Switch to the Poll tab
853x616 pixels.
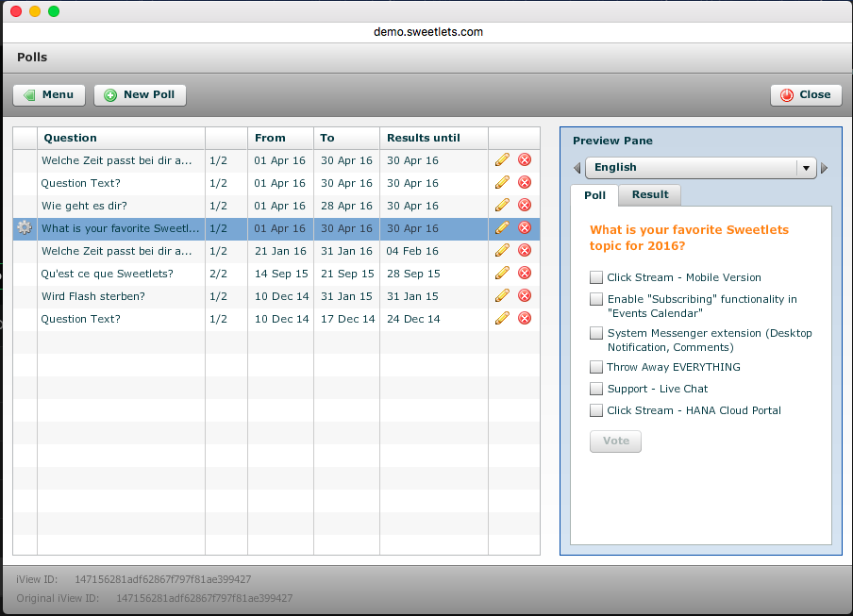pyautogui.click(x=594, y=195)
